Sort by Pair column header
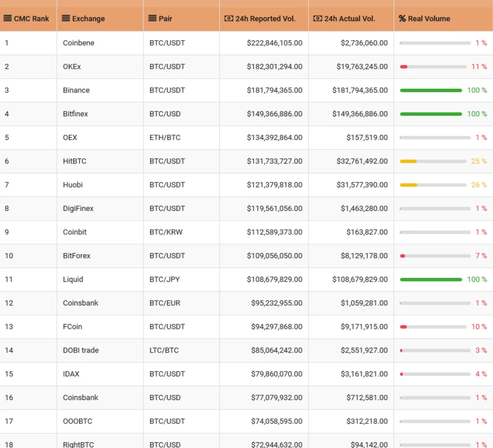493x448 pixels. pyautogui.click(x=165, y=18)
